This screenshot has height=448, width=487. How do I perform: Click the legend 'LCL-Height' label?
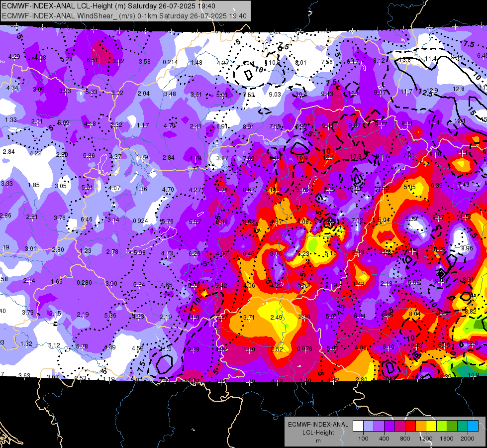tap(318, 433)
